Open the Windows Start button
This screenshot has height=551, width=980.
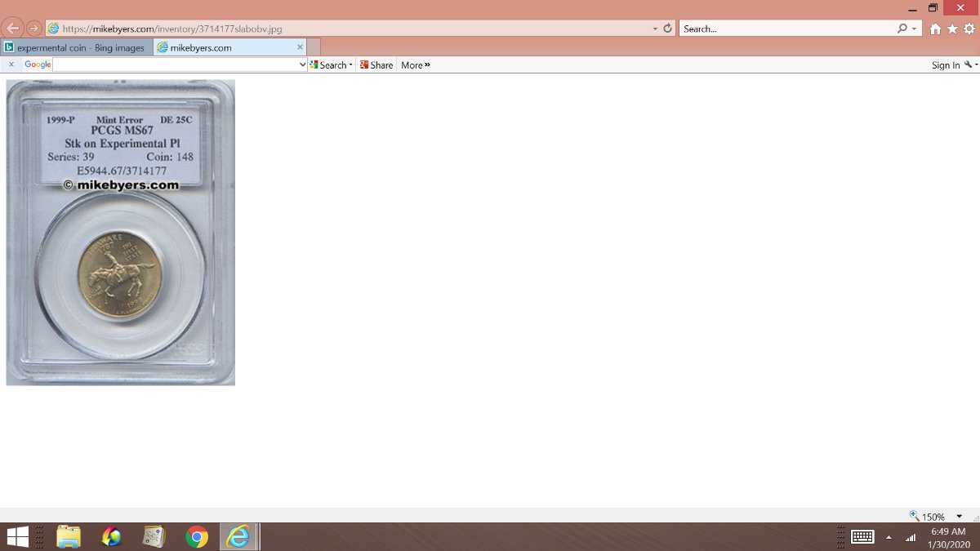pyautogui.click(x=18, y=536)
